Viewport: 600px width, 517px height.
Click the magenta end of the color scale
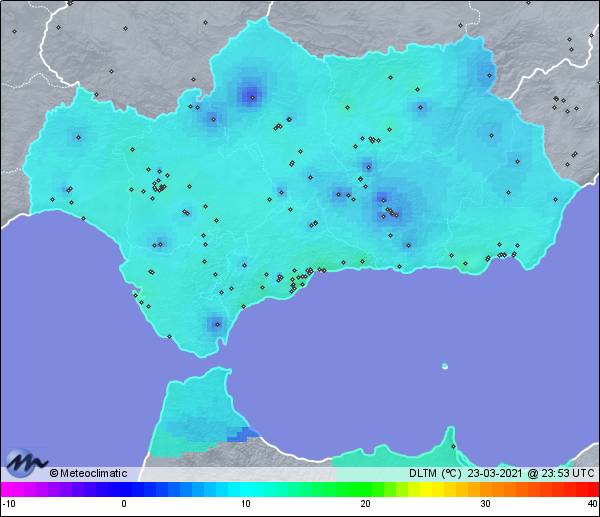8,489
